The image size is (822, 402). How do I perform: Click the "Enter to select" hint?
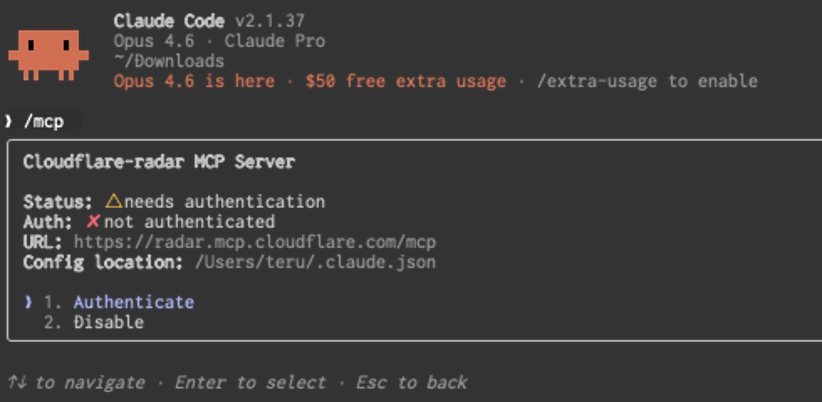click(250, 382)
